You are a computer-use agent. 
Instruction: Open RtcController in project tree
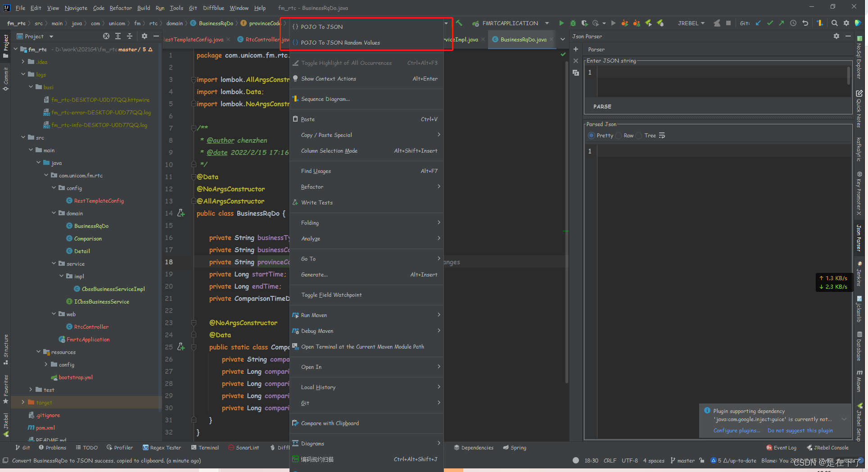(91, 327)
